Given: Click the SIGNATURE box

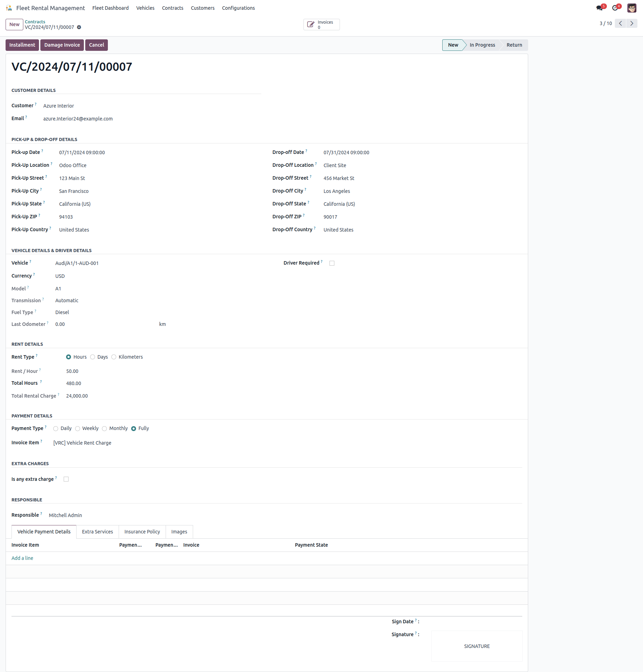Looking at the screenshot, I should pos(477,646).
